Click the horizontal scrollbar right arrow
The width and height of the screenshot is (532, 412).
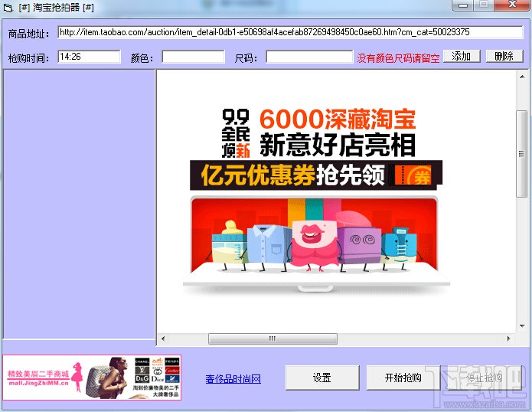[508, 338]
